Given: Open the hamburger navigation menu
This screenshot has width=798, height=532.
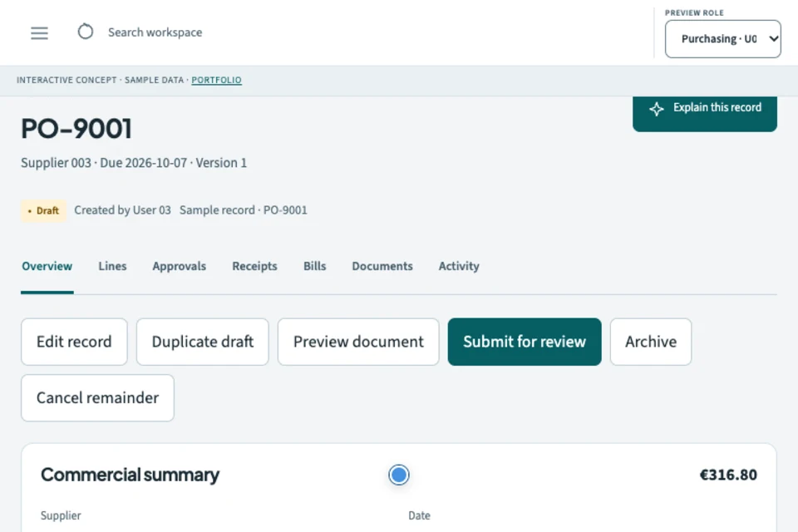Looking at the screenshot, I should click(39, 33).
